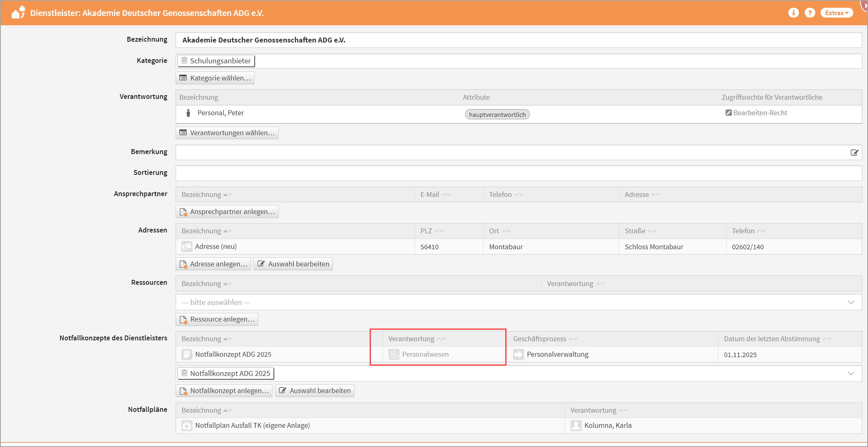Click the Bearbeiten-Recht pencil icon
The image size is (868, 447).
point(728,113)
